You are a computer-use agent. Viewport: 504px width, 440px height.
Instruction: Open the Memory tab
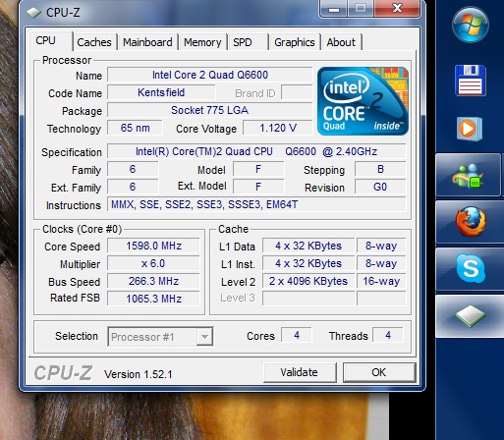click(202, 42)
